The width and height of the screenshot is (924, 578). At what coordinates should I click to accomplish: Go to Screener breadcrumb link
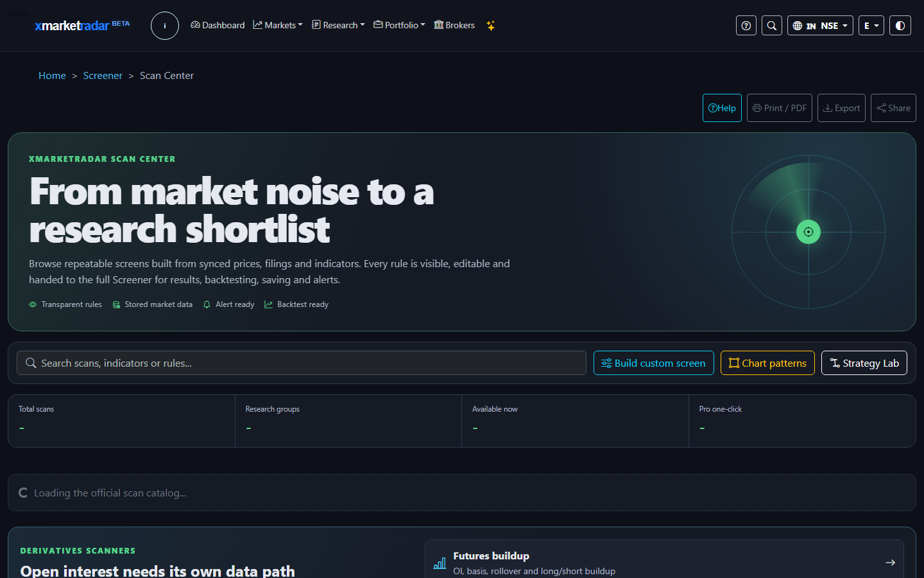coord(103,76)
